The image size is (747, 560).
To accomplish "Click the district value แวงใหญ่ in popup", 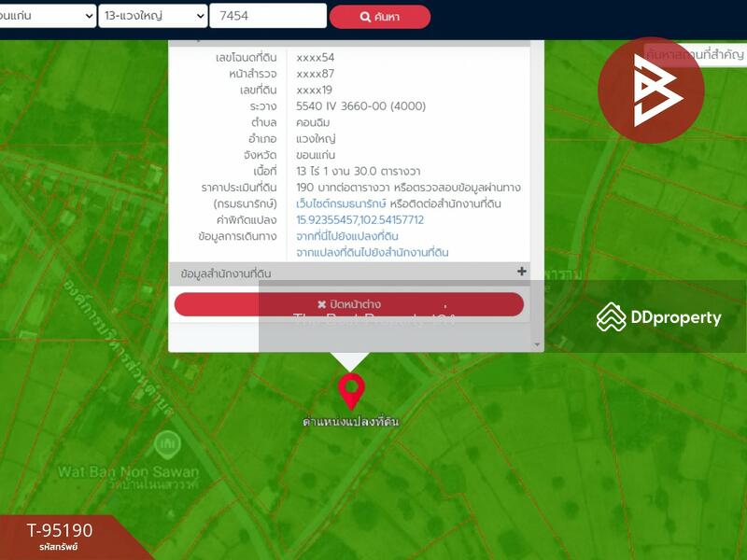I will [x=316, y=139].
